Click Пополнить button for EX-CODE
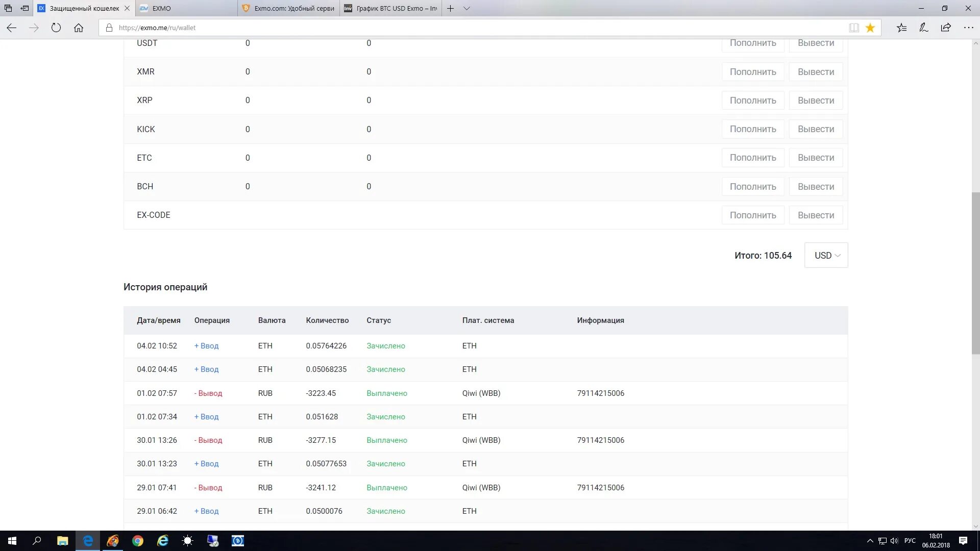Image resolution: width=980 pixels, height=551 pixels. coord(752,215)
